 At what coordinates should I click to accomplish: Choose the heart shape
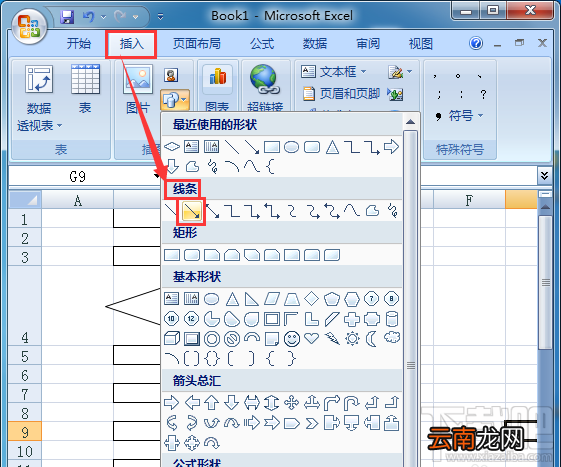(312, 338)
